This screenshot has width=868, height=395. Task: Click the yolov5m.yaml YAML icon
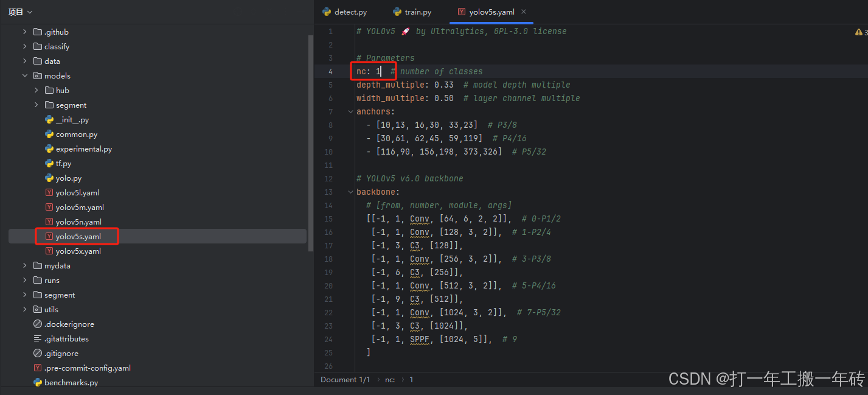[49, 207]
